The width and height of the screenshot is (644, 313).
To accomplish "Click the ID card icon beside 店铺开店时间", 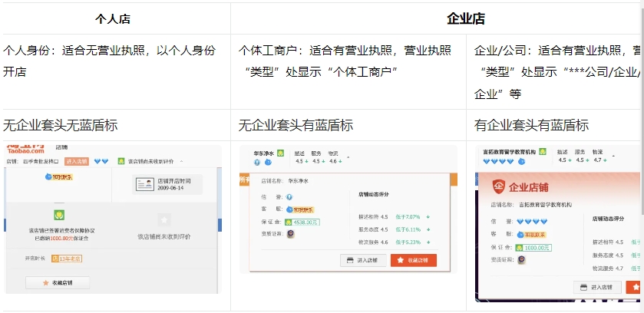I will [x=144, y=184].
